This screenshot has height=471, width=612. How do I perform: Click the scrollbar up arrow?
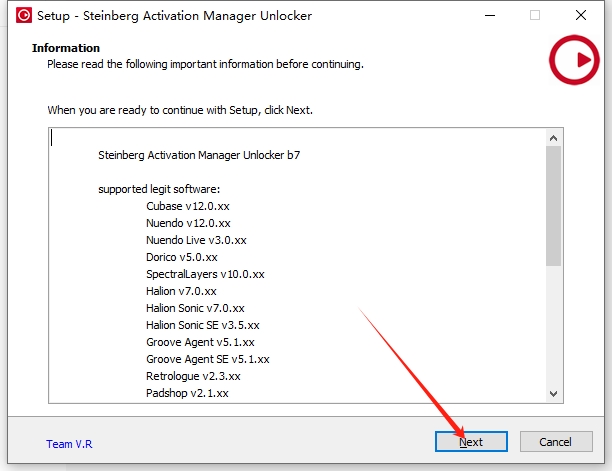(554, 137)
